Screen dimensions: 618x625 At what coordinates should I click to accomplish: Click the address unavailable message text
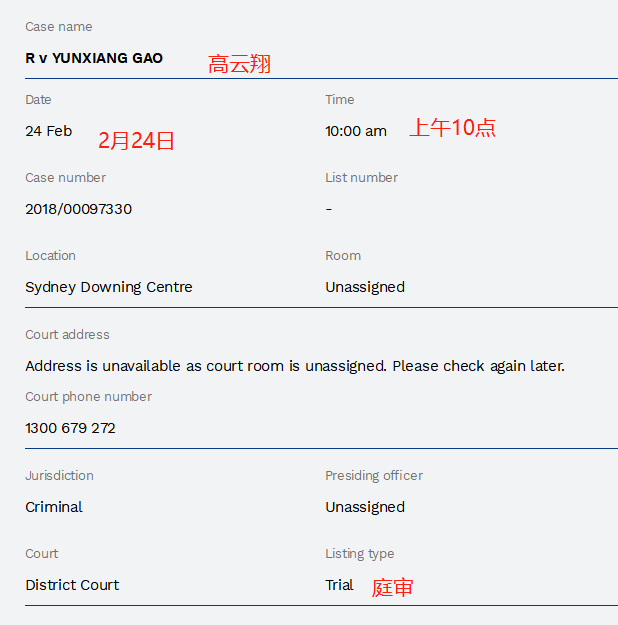(x=295, y=366)
